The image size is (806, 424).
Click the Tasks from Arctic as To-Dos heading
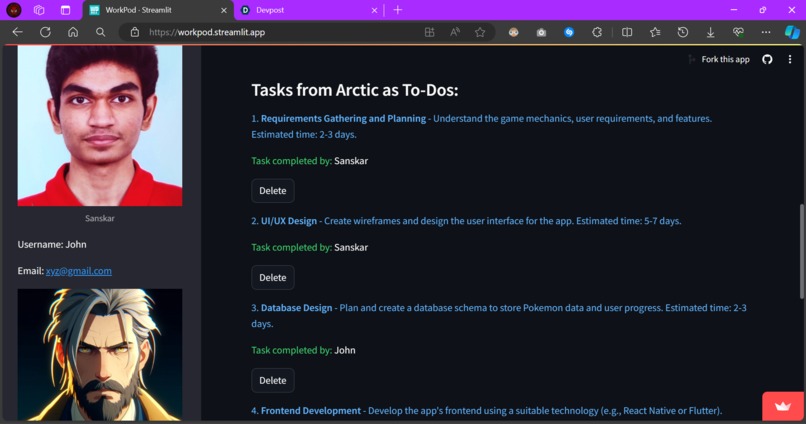(355, 90)
